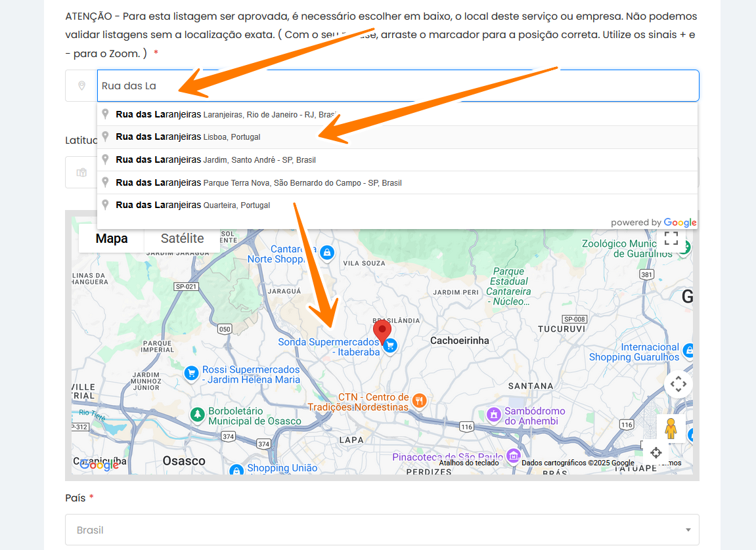This screenshot has height=550, width=756.
Task: Click the Sambódromo do Anhembi icon
Action: (x=494, y=414)
